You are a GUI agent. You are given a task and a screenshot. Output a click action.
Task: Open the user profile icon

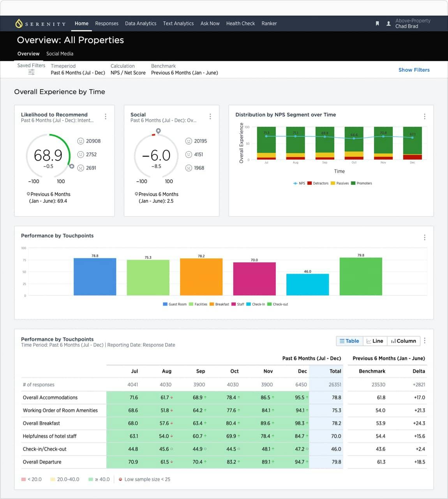(388, 23)
